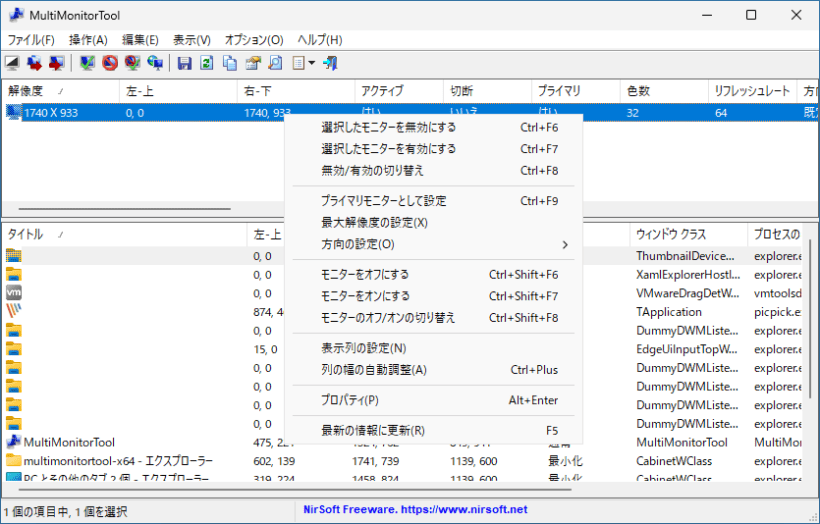Open the ヘルプ(H) menu
Image resolution: width=820 pixels, height=524 pixels.
coord(320,40)
